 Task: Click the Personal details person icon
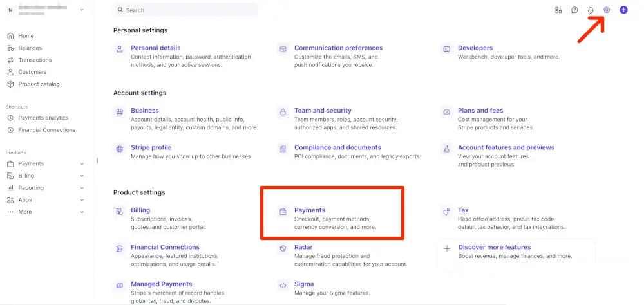pyautogui.click(x=120, y=50)
